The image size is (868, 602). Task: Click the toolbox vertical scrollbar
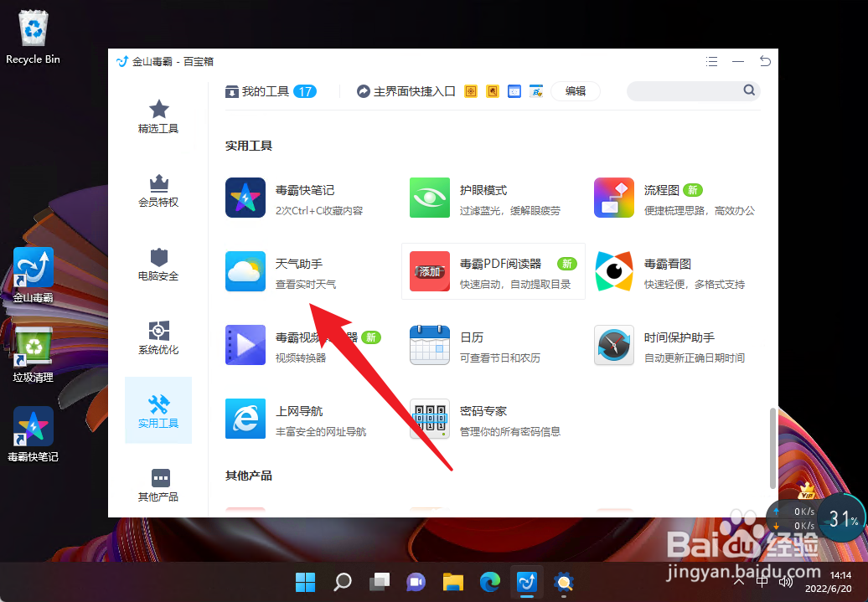pos(772,448)
